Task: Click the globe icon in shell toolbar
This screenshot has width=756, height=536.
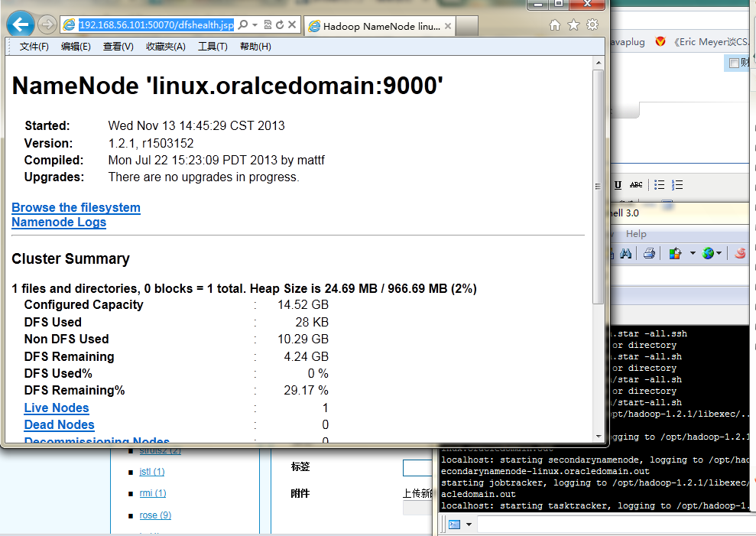Action: (x=709, y=253)
